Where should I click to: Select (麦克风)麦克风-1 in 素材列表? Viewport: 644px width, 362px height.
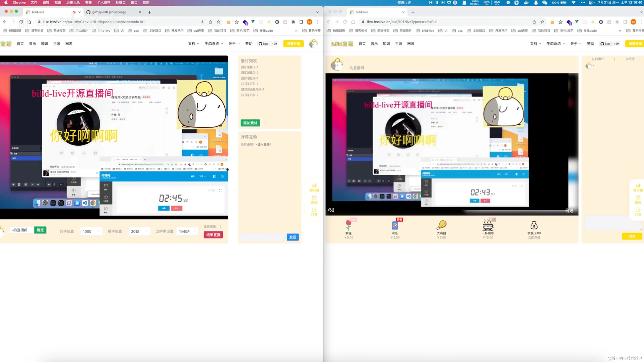(252, 89)
